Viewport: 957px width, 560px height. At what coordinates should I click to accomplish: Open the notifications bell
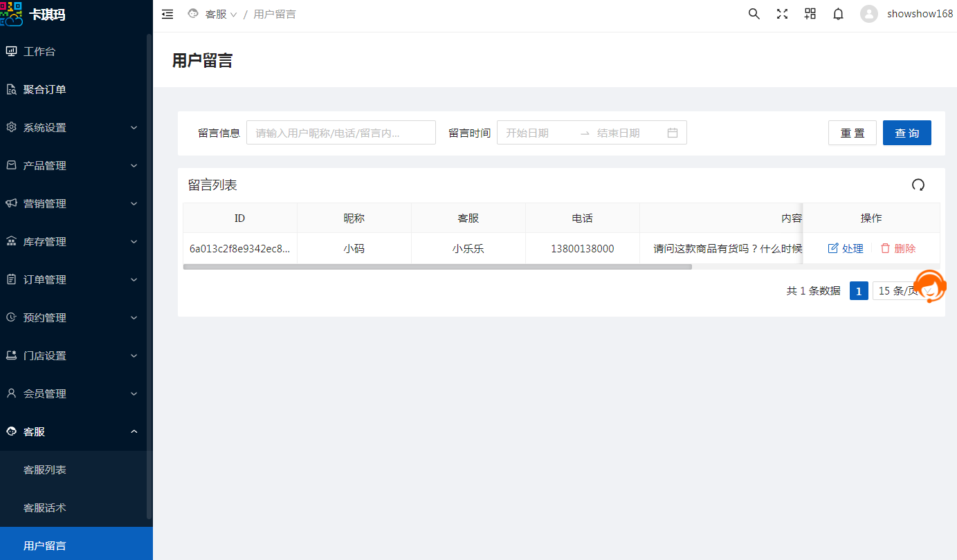838,14
